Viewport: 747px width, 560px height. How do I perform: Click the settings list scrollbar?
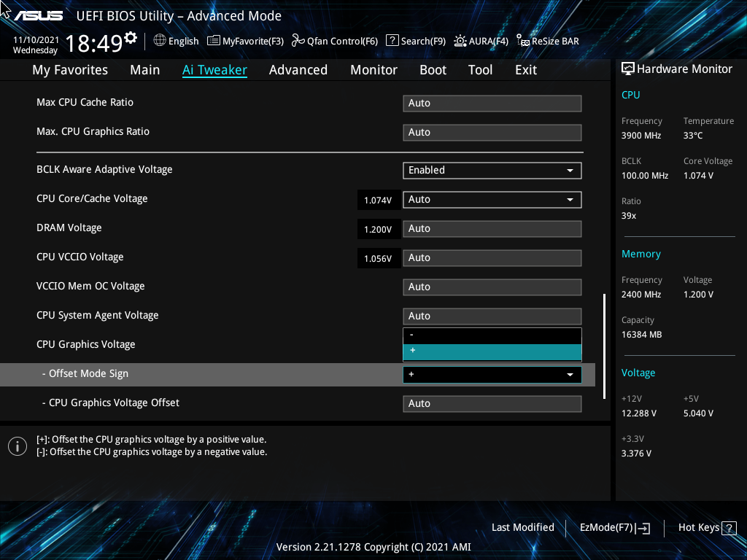click(604, 346)
